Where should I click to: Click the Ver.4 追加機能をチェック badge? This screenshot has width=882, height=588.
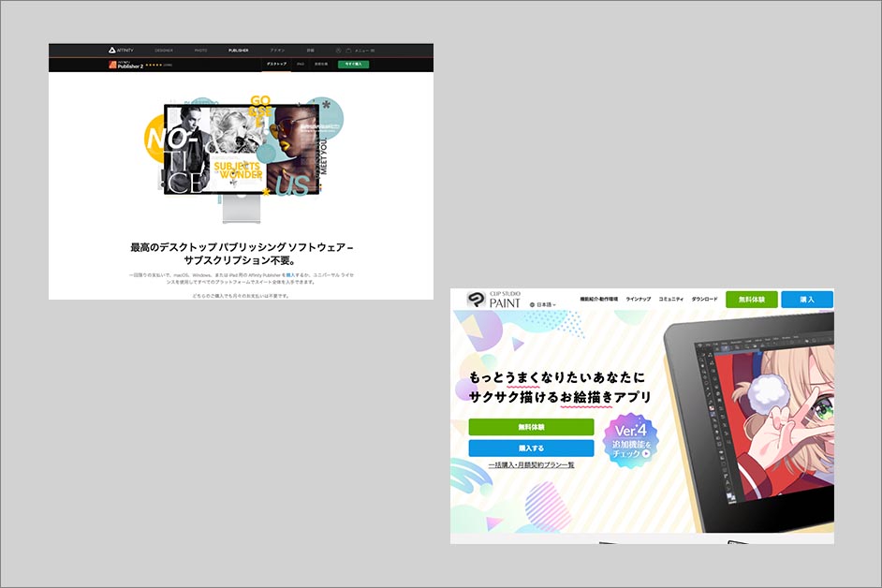[x=629, y=440]
